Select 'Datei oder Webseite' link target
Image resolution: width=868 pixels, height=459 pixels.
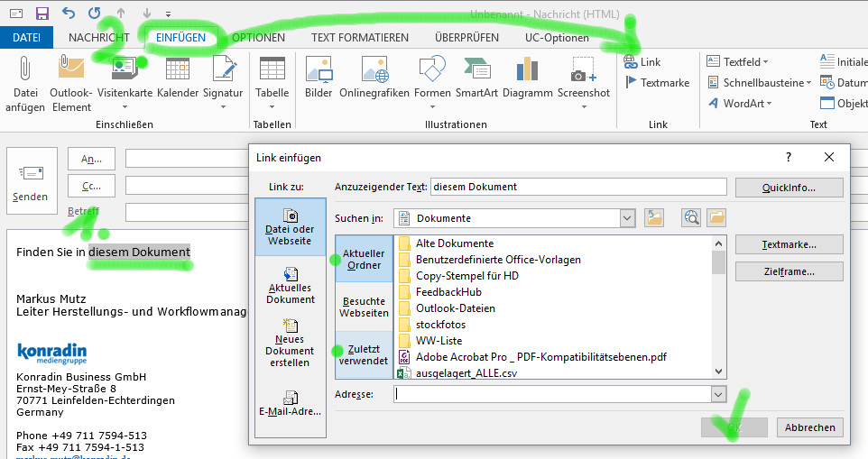coord(289,227)
